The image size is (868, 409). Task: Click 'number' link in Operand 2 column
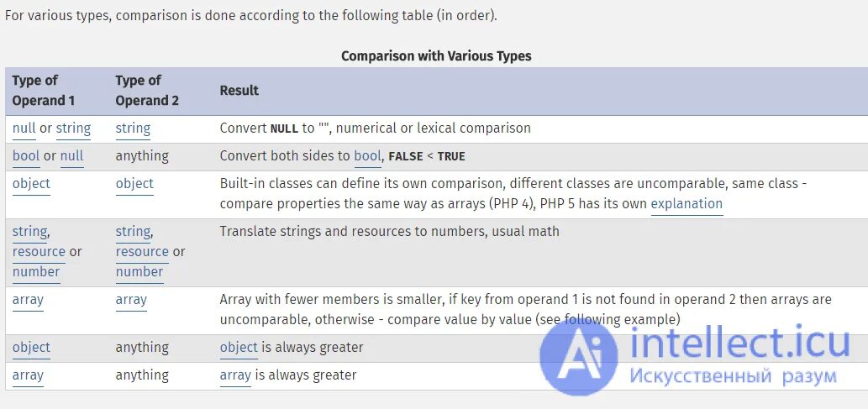point(139,272)
